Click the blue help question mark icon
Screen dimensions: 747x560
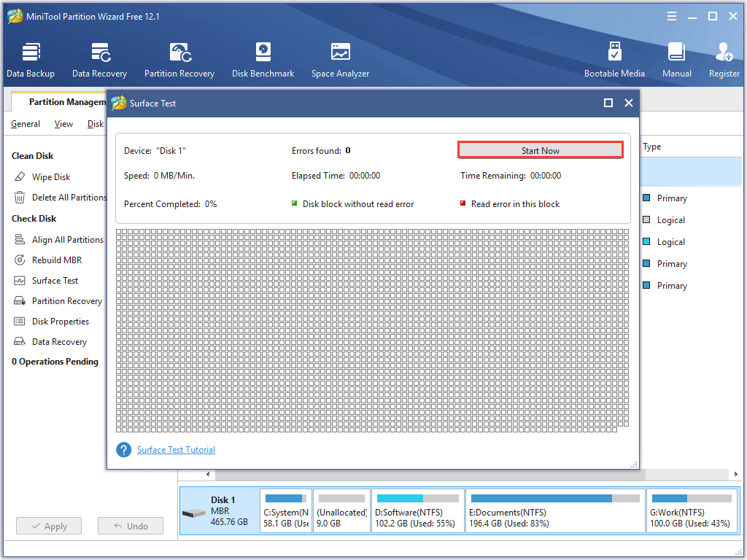point(124,449)
